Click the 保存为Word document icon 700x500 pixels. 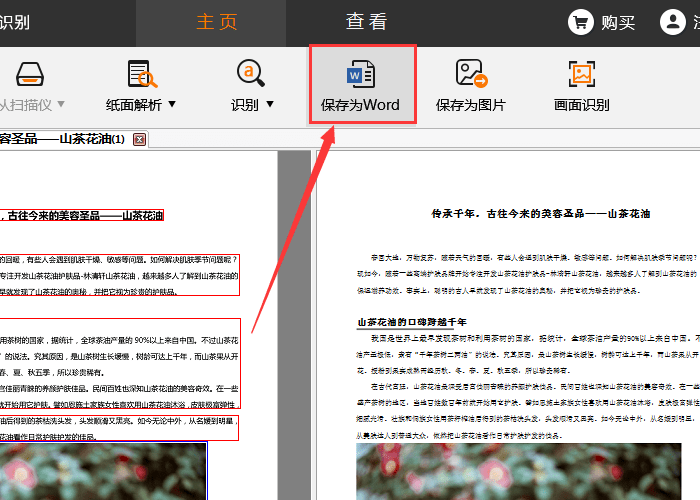[x=361, y=74]
